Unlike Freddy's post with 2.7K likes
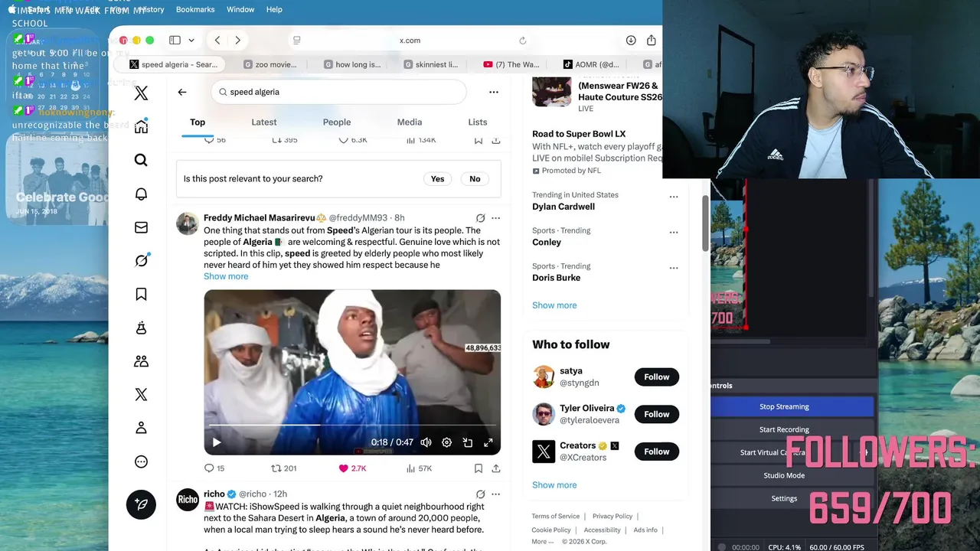The image size is (980, 551). (352, 468)
